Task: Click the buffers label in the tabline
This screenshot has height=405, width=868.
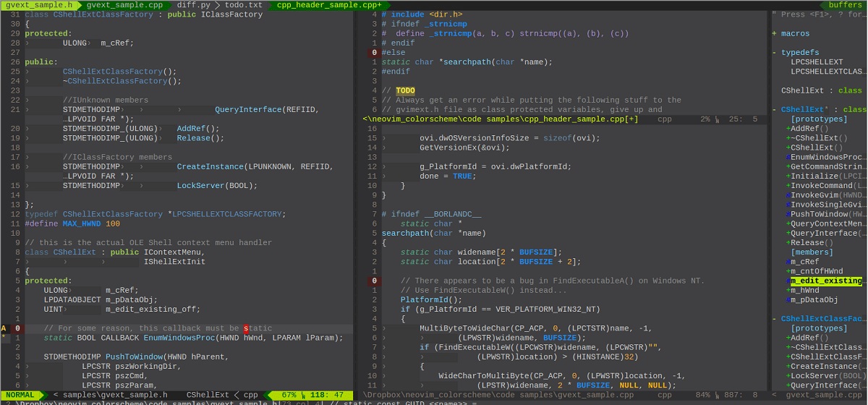Action: click(x=845, y=4)
